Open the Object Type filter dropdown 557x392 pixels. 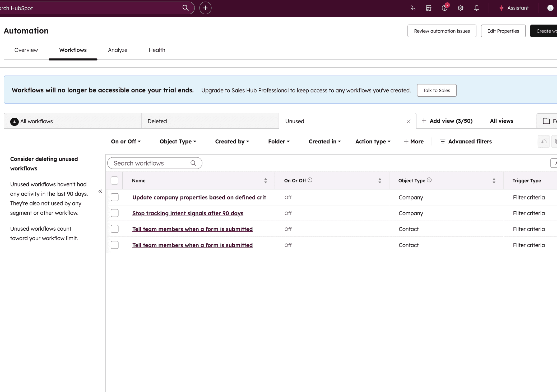[x=178, y=142]
